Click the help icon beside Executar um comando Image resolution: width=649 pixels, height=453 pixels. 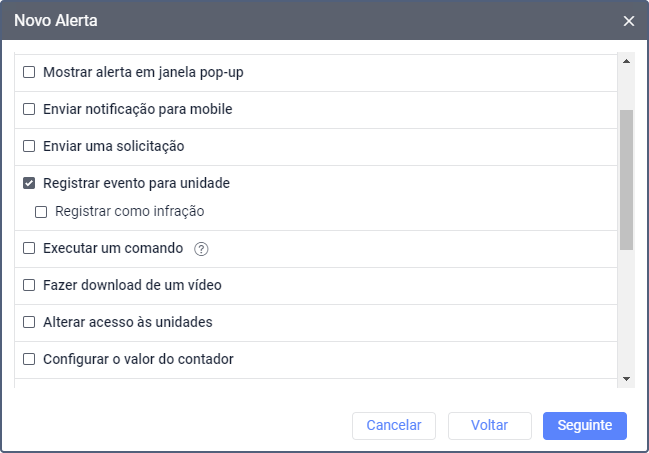[200, 249]
